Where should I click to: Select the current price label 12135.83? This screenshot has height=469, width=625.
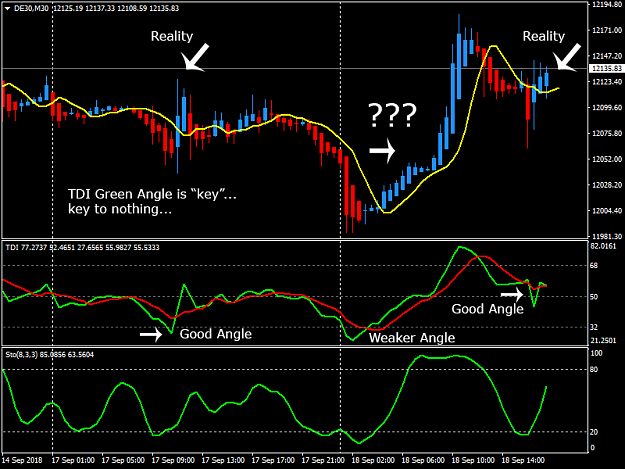[607, 69]
